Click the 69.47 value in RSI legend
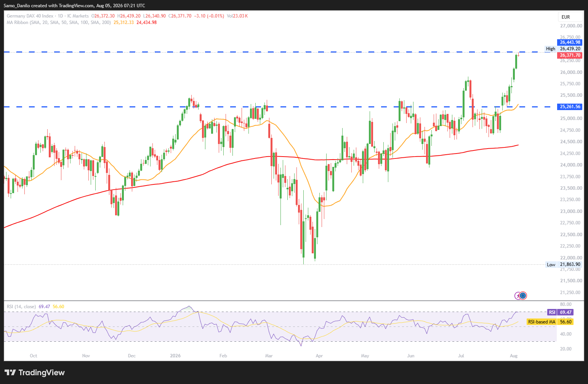 point(45,307)
